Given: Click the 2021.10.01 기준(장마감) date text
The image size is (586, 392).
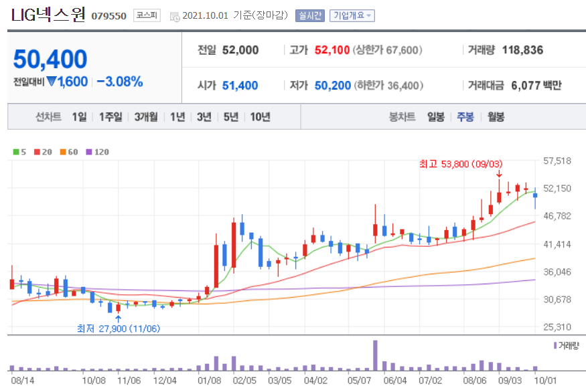Looking at the screenshot, I should (235, 15).
